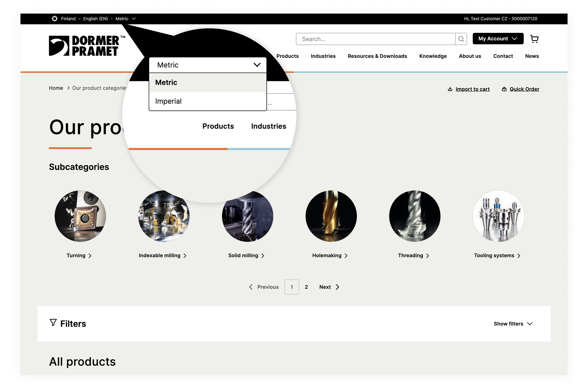
Task: Click into the Search input field
Action: coord(375,39)
